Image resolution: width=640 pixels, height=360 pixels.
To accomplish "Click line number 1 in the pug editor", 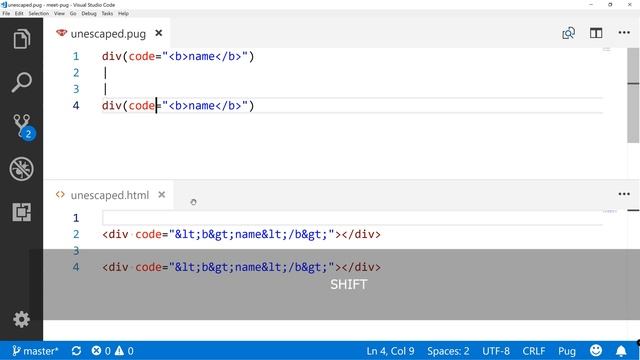I will (76, 56).
